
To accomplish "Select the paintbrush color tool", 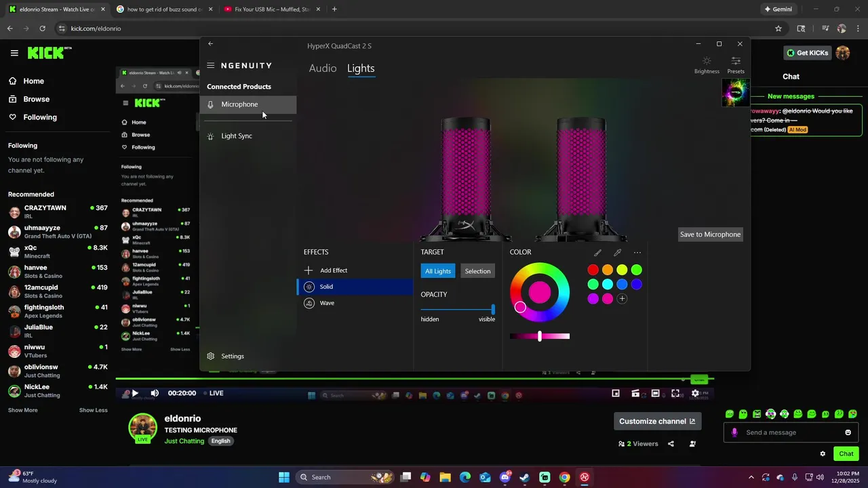I will click(x=597, y=252).
